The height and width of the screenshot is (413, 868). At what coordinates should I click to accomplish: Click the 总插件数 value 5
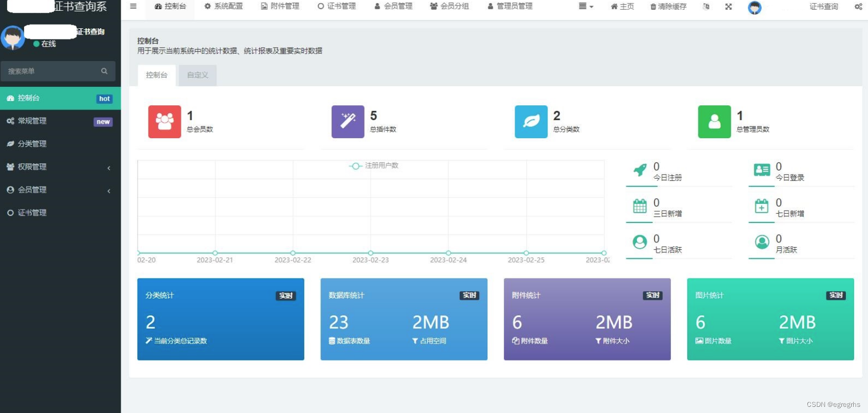coord(373,116)
